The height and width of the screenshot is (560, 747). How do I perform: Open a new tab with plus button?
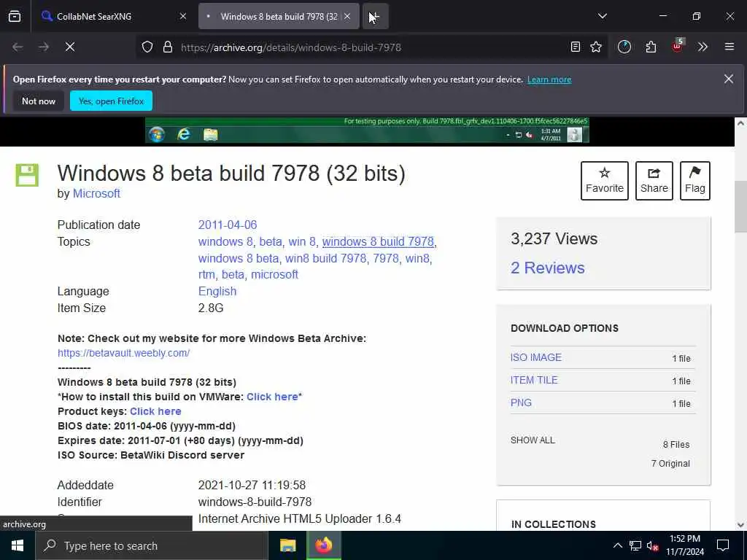(376, 16)
